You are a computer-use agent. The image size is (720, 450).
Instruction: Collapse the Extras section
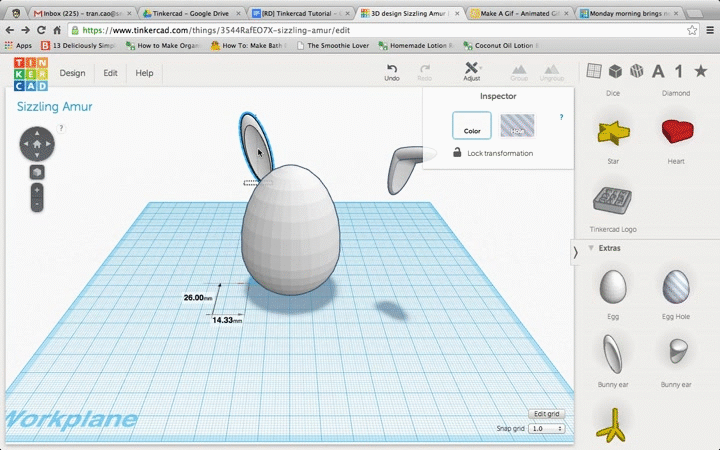[x=591, y=247]
